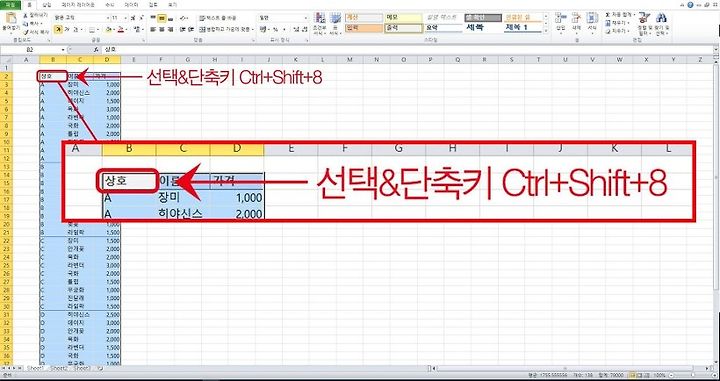Toggle Underline formatting button
This screenshot has width=720, height=381.
[x=75, y=29]
